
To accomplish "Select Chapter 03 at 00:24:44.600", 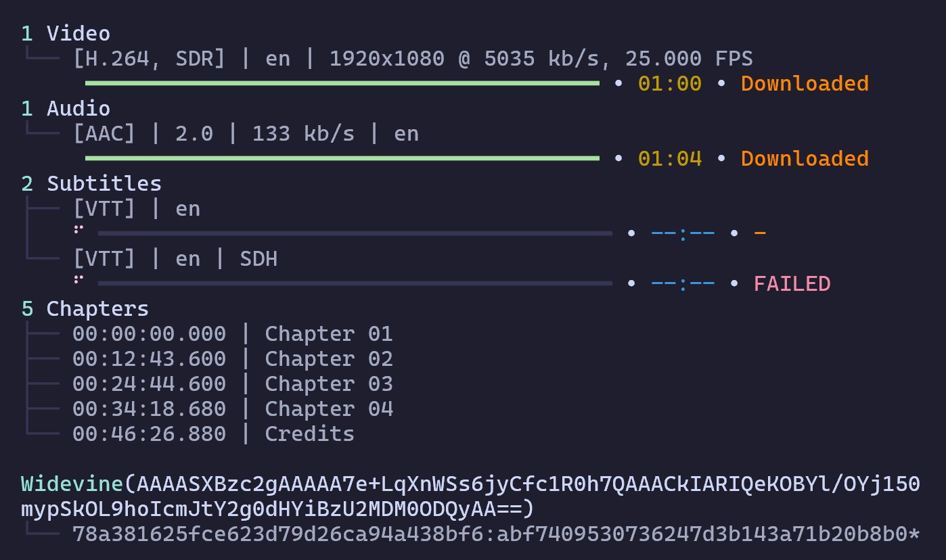I will click(232, 384).
